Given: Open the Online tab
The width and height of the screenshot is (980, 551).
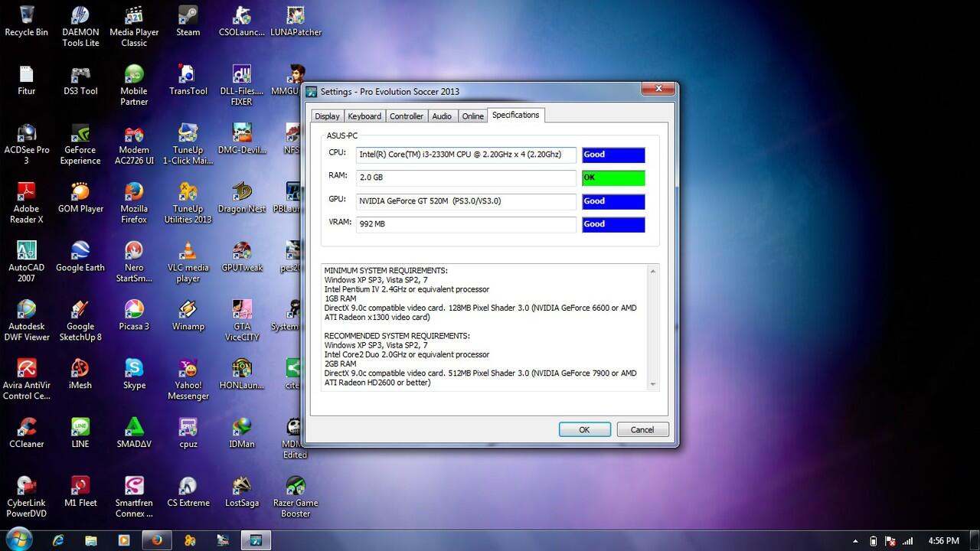Looking at the screenshot, I should coord(473,116).
